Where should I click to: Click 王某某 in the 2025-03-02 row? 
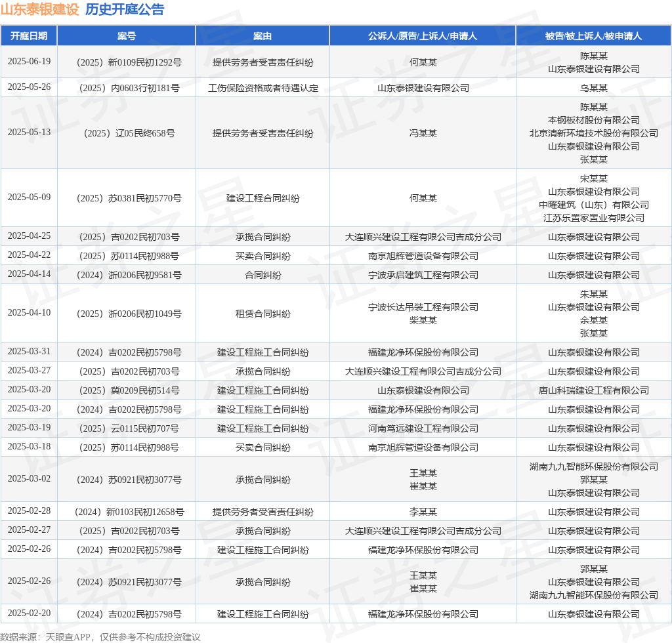pos(423,473)
